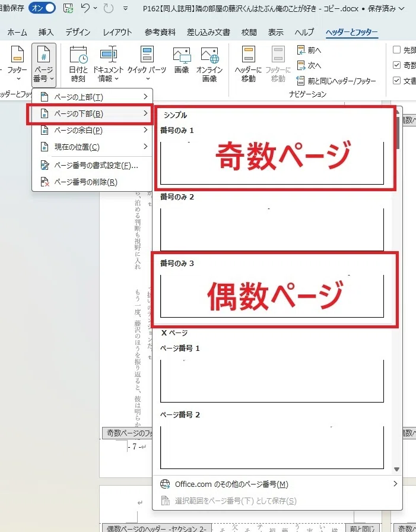Screen dimensions: 416x532
Task: Click 次へ navigation button
Action: [309, 65]
